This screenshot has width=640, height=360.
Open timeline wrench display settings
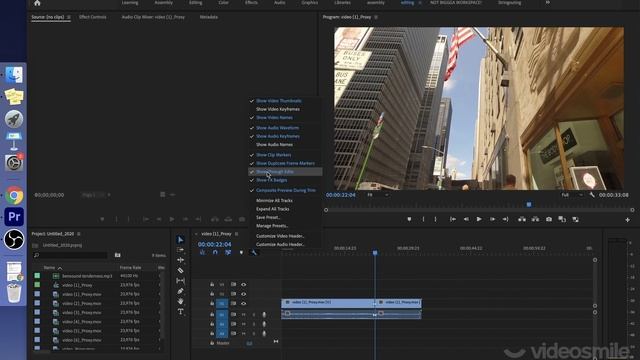pyautogui.click(x=253, y=253)
